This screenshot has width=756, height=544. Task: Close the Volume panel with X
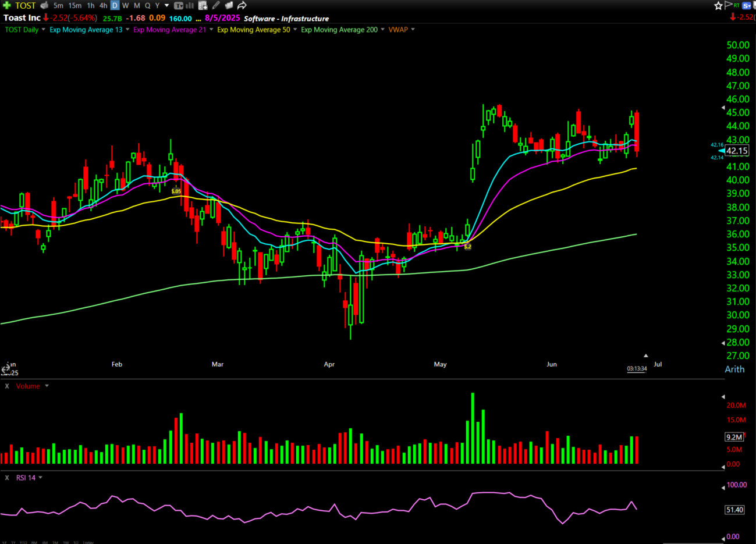coord(7,386)
